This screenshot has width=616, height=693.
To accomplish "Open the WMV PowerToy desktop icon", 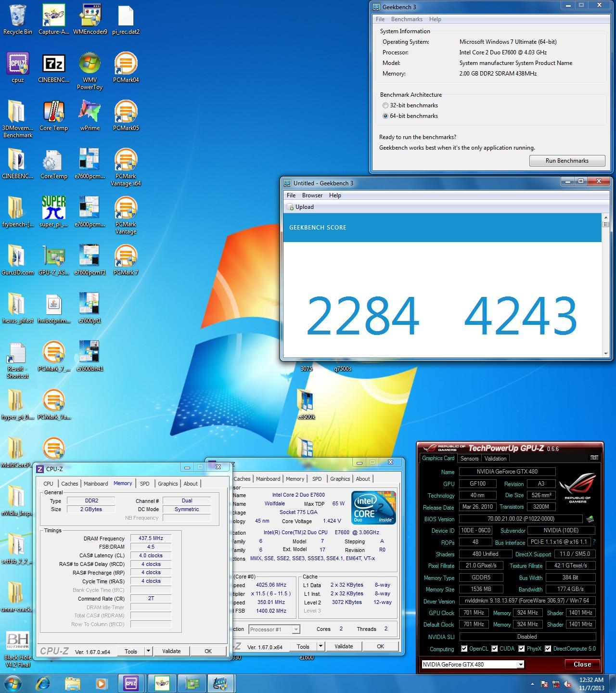I will (x=90, y=71).
